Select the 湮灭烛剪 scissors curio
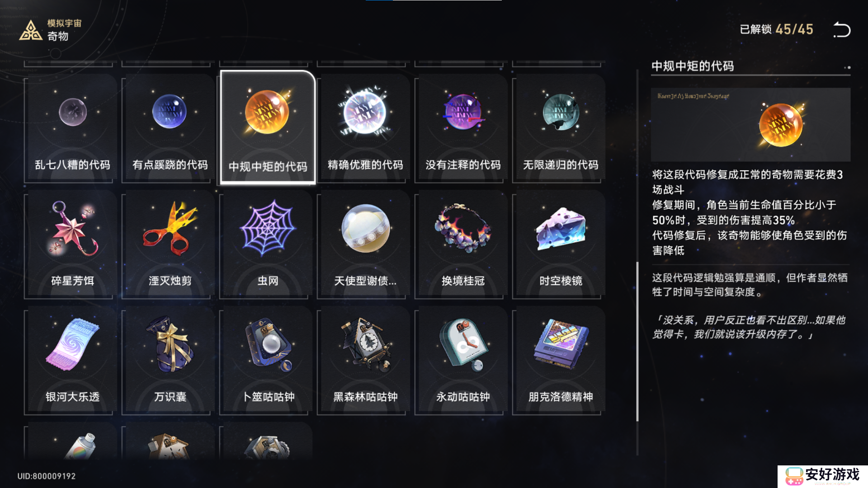 (170, 244)
